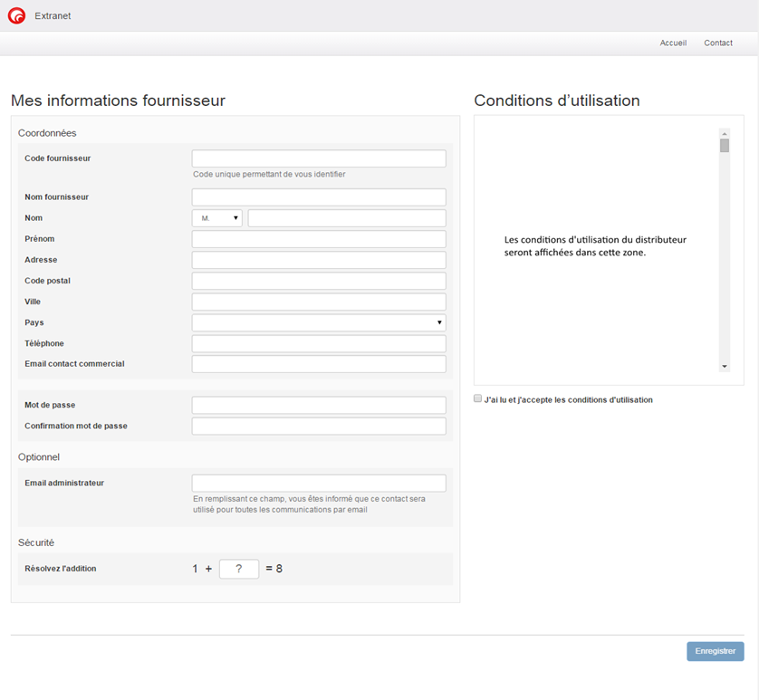Click the Email administrateur field
This screenshot has width=759, height=700.
click(x=319, y=483)
